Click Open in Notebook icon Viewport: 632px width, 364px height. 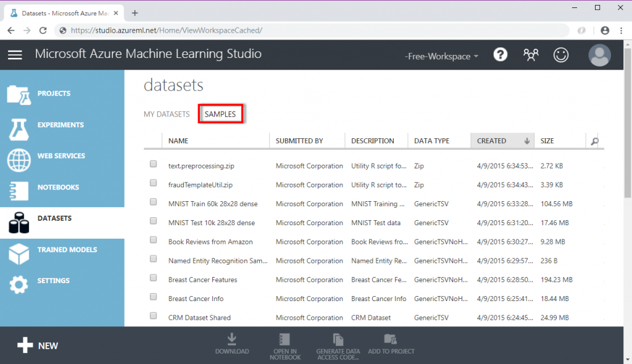(x=285, y=339)
